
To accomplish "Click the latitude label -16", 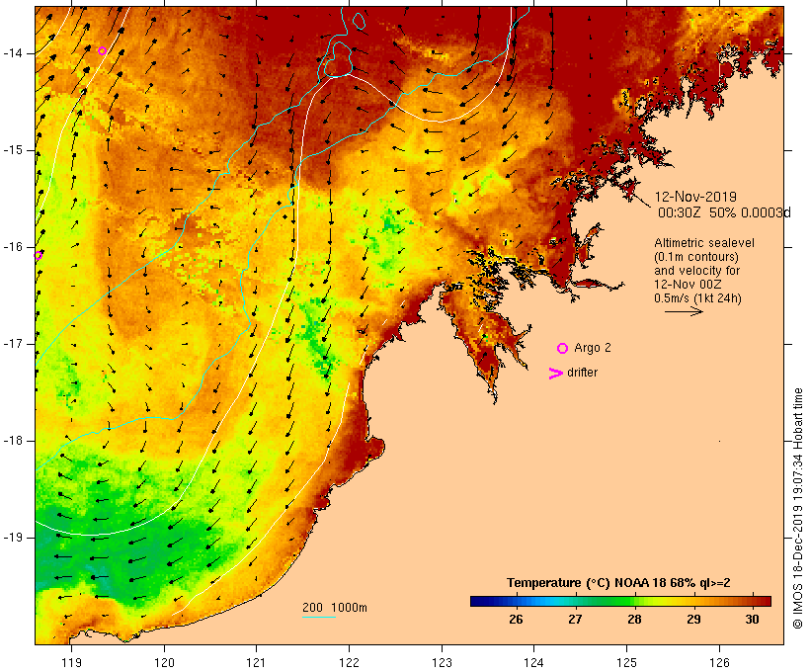I will pos(12,247).
